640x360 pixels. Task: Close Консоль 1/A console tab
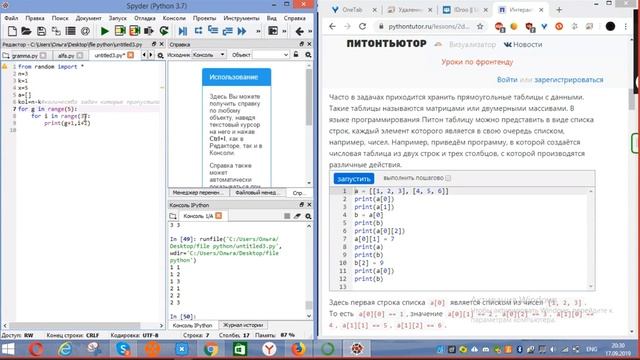(x=218, y=216)
